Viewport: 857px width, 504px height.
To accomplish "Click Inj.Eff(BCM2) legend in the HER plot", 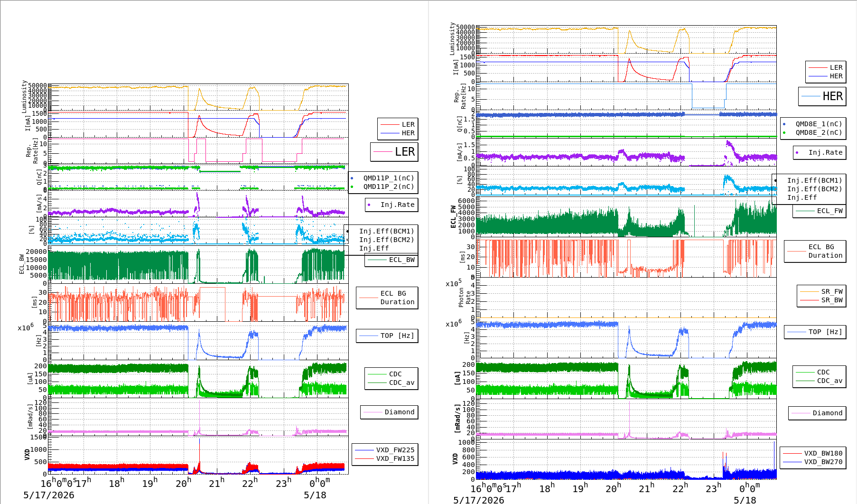I will point(814,189).
